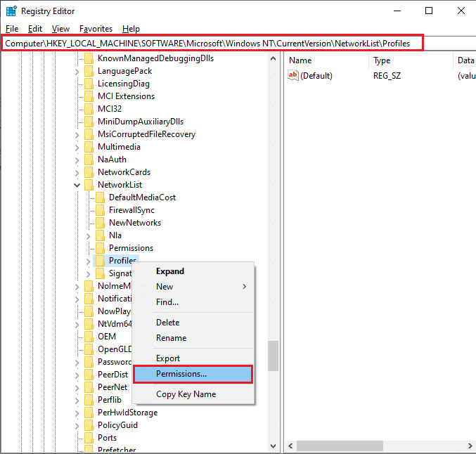The image size is (476, 454).
Task: Select the PeerNet key label
Action: coord(112,387)
